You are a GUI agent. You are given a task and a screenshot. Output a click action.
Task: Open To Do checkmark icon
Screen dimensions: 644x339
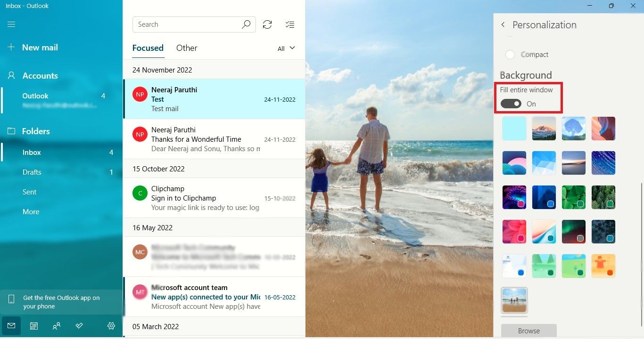click(79, 326)
